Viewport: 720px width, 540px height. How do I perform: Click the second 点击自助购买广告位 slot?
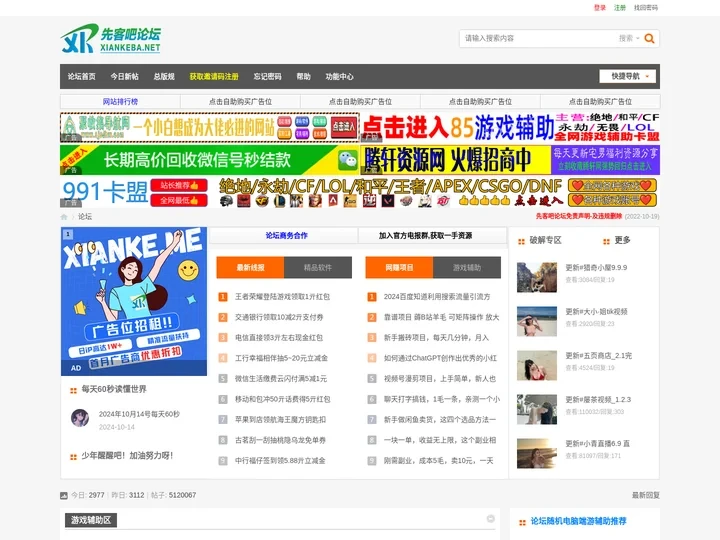(360, 101)
